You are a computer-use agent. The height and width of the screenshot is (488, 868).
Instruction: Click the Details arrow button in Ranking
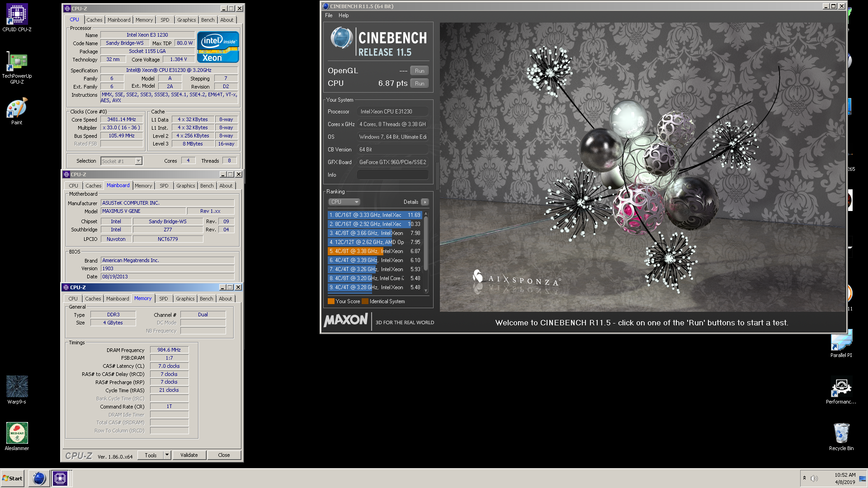425,202
